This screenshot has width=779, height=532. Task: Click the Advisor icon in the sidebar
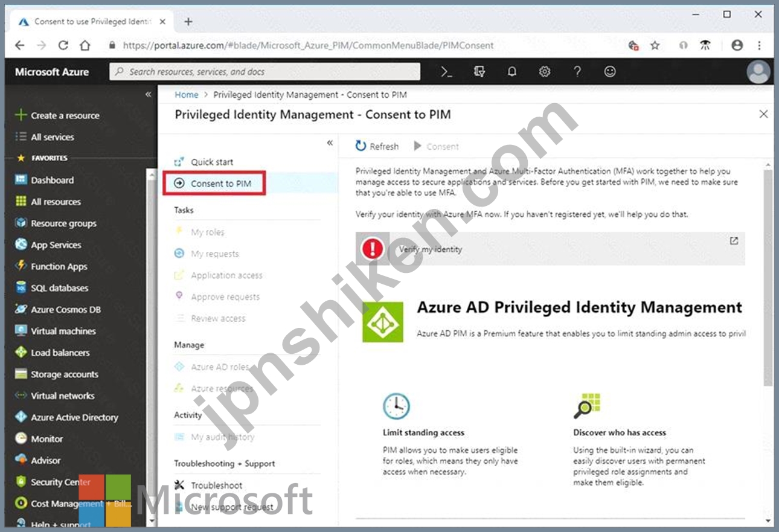[x=21, y=460]
